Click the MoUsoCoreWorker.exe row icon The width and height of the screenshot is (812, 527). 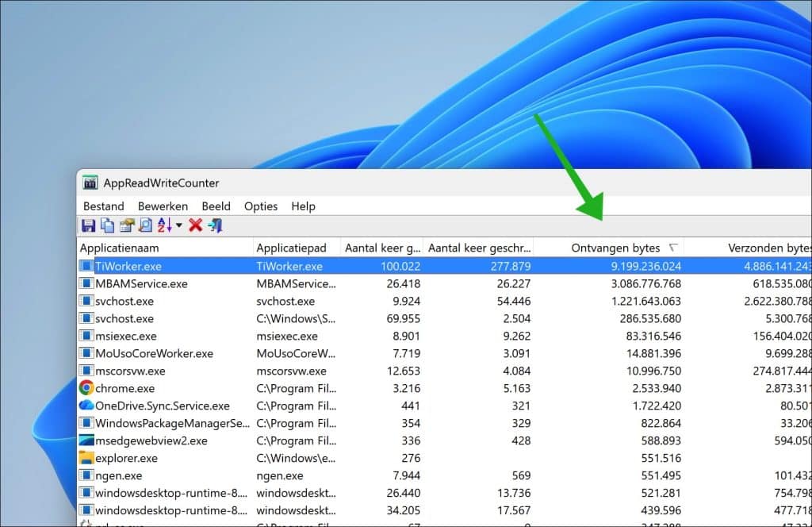(x=86, y=353)
